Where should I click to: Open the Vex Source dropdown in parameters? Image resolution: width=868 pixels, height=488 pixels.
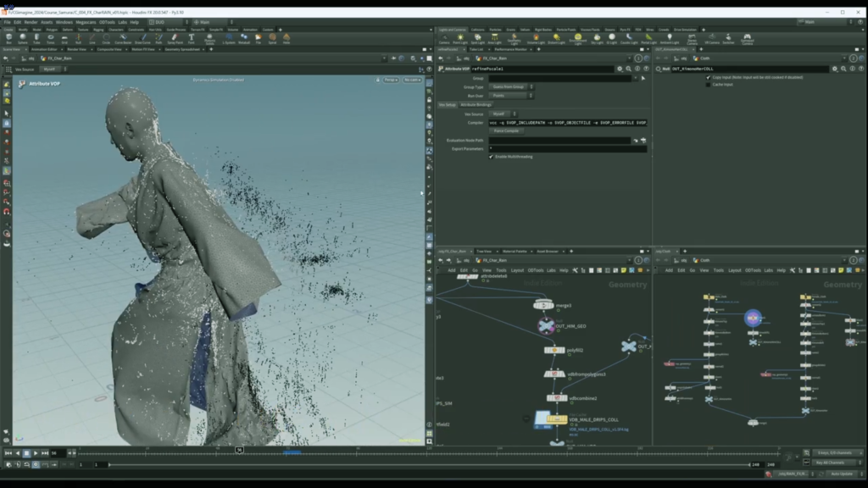coord(504,114)
